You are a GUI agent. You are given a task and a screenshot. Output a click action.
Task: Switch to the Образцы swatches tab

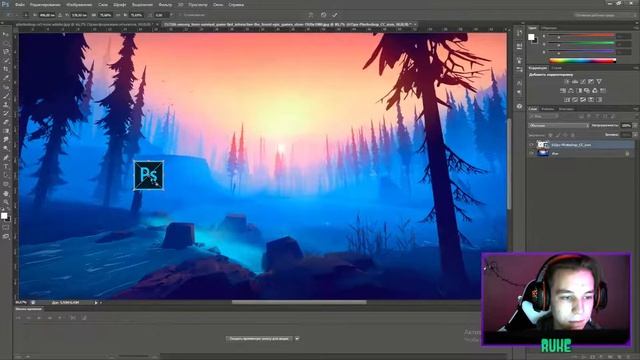[x=549, y=28]
